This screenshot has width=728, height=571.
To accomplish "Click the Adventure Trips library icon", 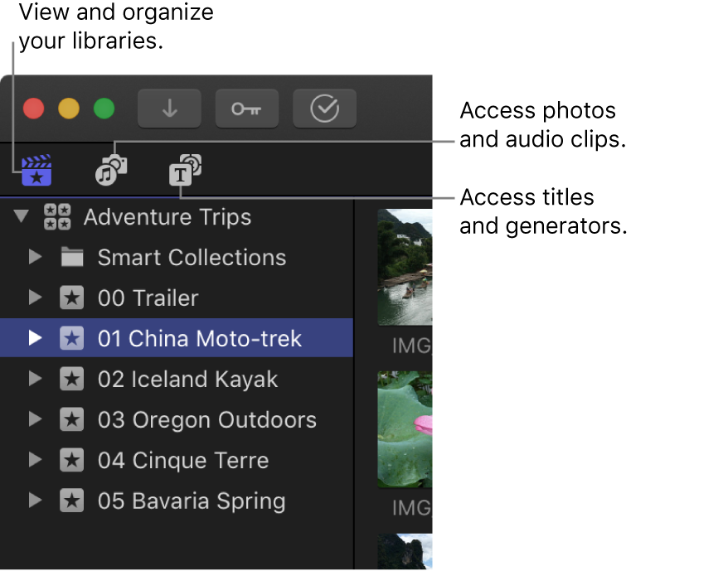I will point(56,216).
